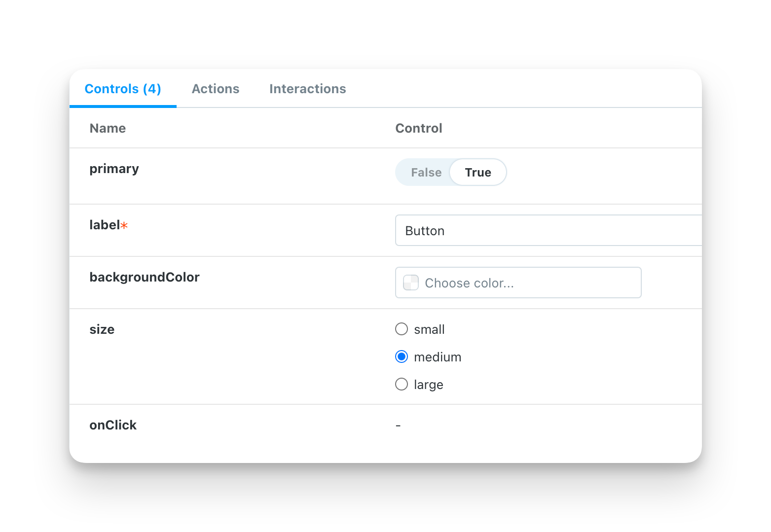
Task: Set primary toggle to False
Action: 426,173
